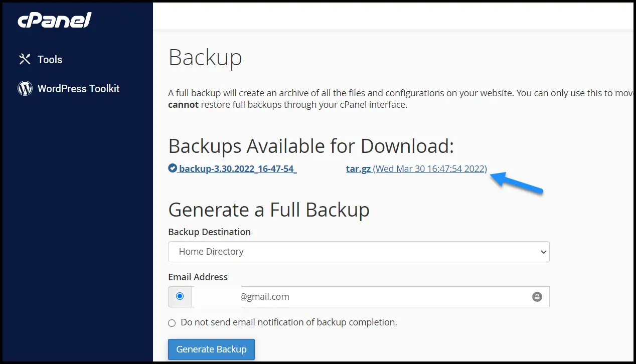Click the chevron arrow on Home Directory select
This screenshot has height=364, width=636.
(543, 252)
